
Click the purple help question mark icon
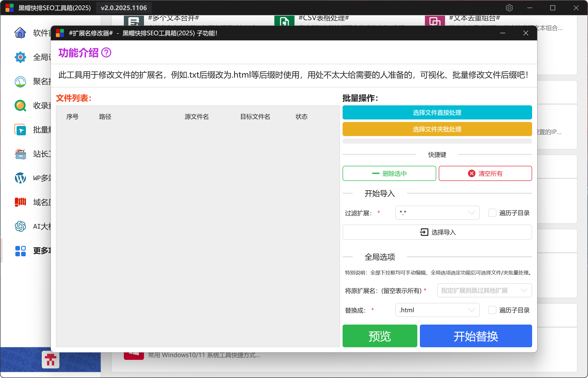106,53
